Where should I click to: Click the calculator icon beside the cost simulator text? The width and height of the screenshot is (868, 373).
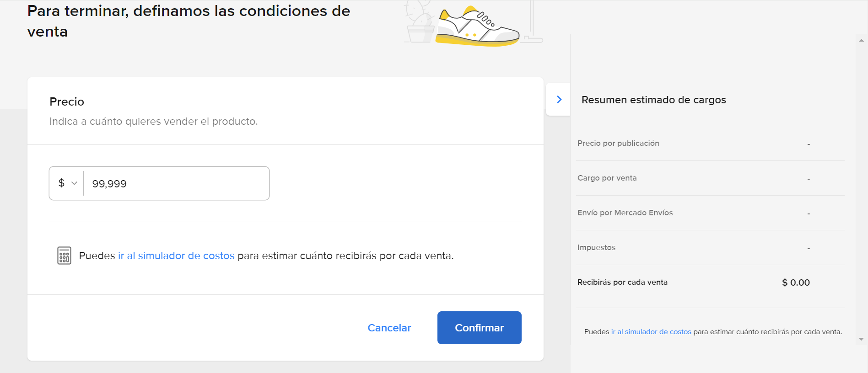pos(64,256)
